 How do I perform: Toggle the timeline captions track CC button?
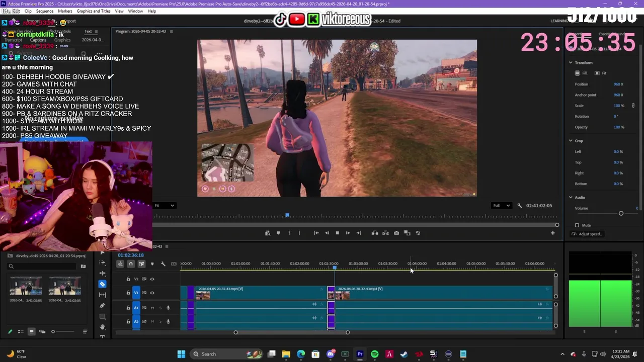(x=174, y=264)
